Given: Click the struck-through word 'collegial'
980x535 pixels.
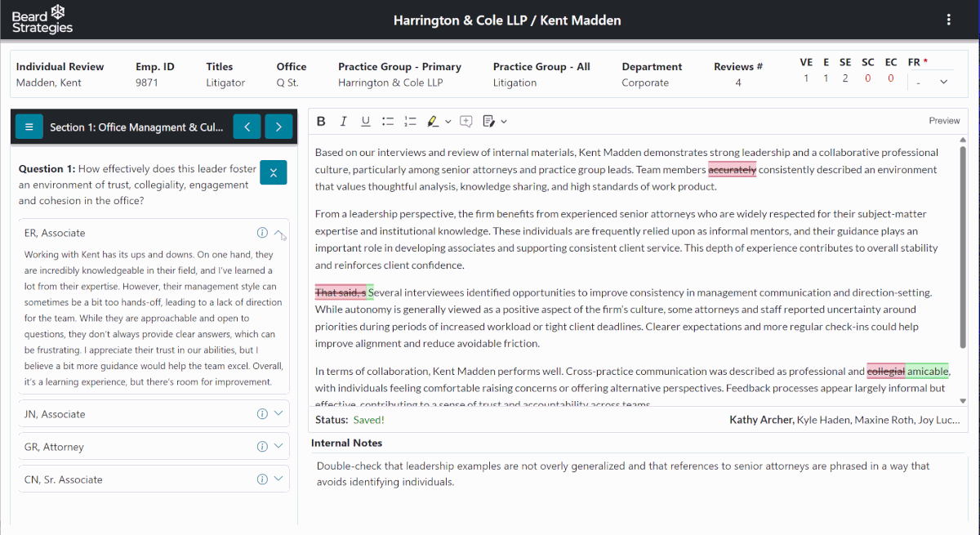Looking at the screenshot, I should point(886,371).
